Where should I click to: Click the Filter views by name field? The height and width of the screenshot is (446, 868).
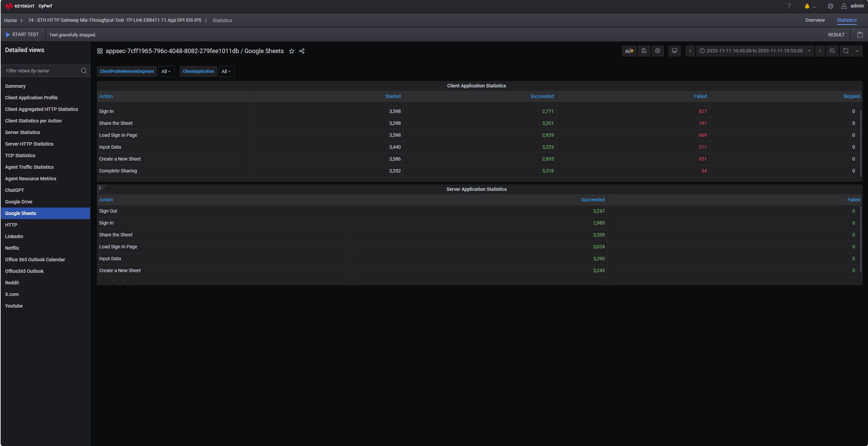42,71
